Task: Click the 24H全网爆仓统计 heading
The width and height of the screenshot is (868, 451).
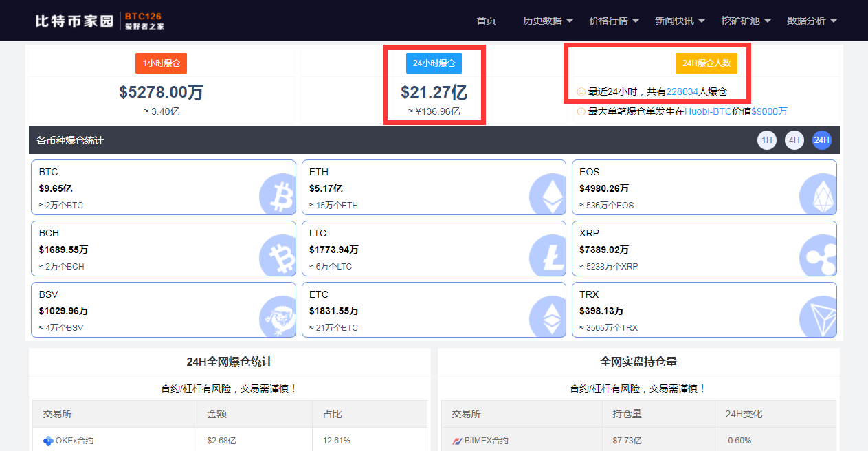Action: click(230, 362)
